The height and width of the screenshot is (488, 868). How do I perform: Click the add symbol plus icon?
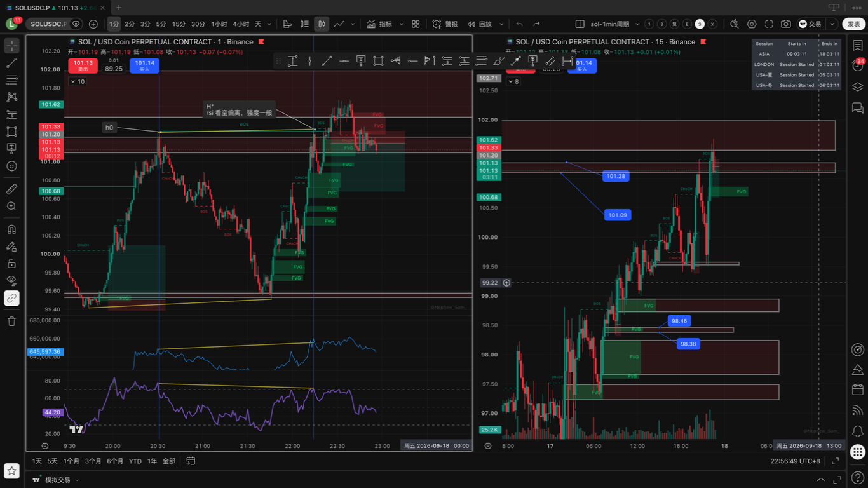tap(93, 24)
